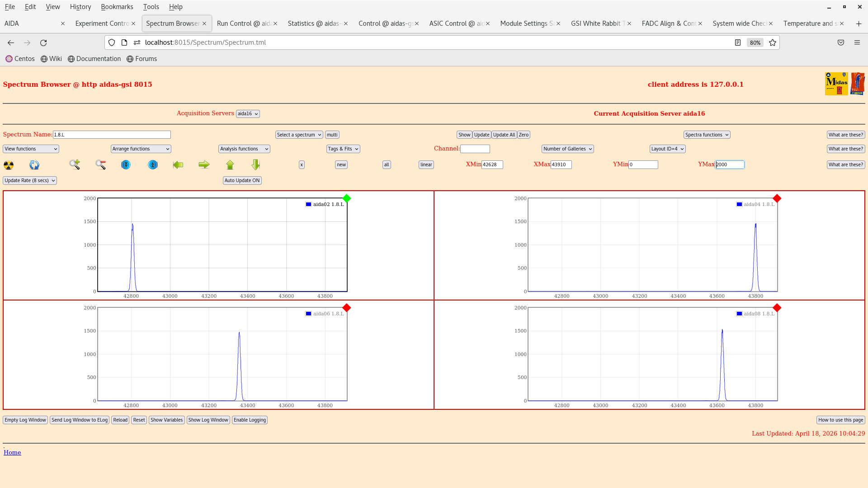Click into the XMin input field

click(x=492, y=165)
